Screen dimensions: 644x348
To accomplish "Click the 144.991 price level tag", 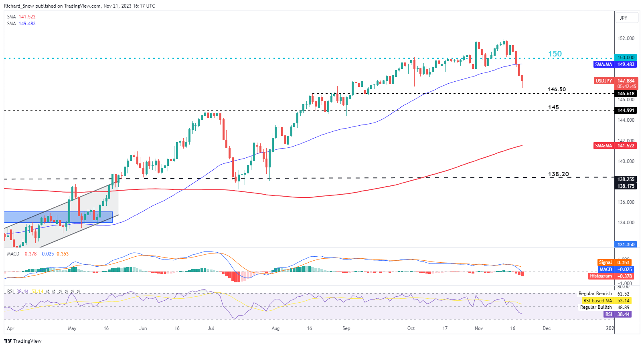I will click(x=626, y=111).
